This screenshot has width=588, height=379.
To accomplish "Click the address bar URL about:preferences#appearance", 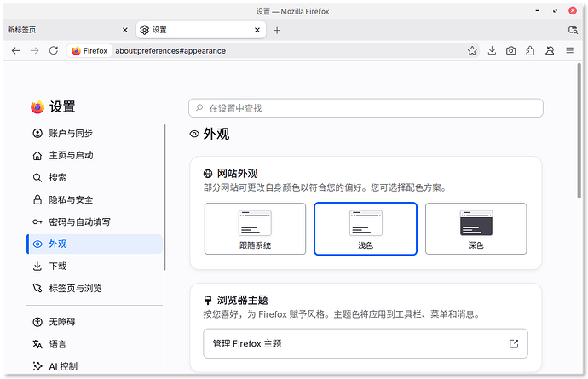I will [170, 50].
